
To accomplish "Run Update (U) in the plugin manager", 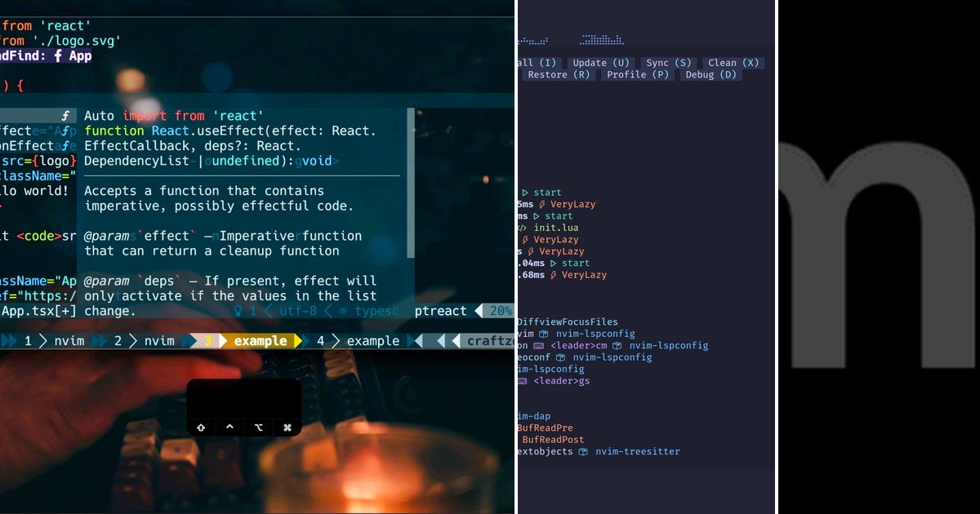I will 602,62.
